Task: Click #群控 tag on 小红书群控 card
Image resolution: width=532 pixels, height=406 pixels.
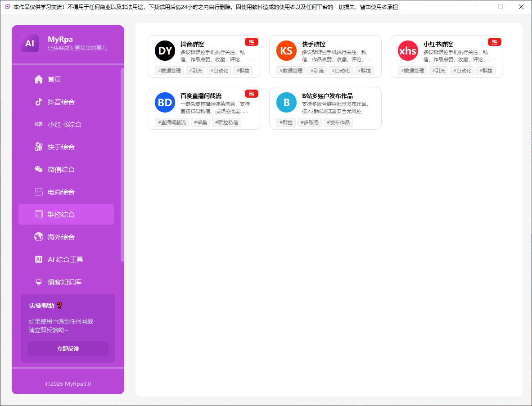Action: click(x=486, y=71)
